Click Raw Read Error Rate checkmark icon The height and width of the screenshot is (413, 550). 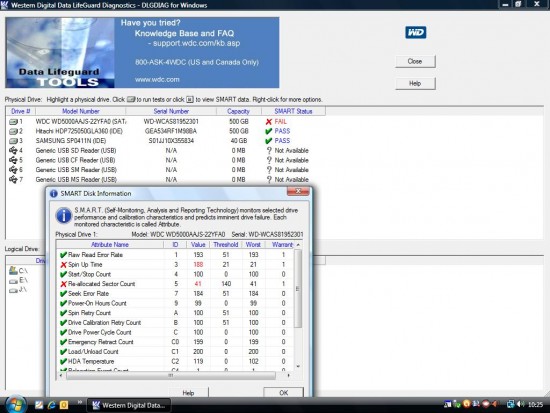point(63,255)
